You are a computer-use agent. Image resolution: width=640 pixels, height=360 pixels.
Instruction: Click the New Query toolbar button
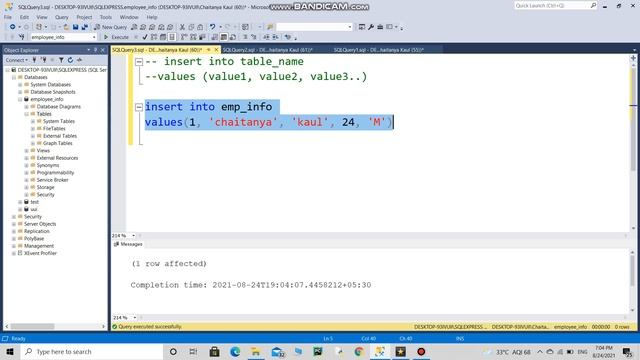click(111, 27)
